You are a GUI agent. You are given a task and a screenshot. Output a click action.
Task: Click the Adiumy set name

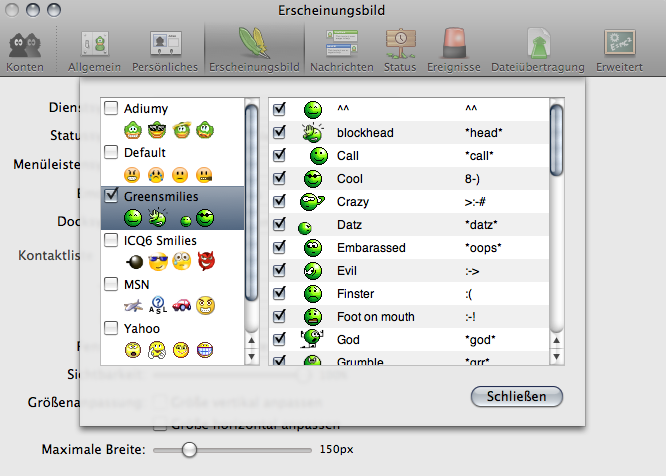click(146, 109)
